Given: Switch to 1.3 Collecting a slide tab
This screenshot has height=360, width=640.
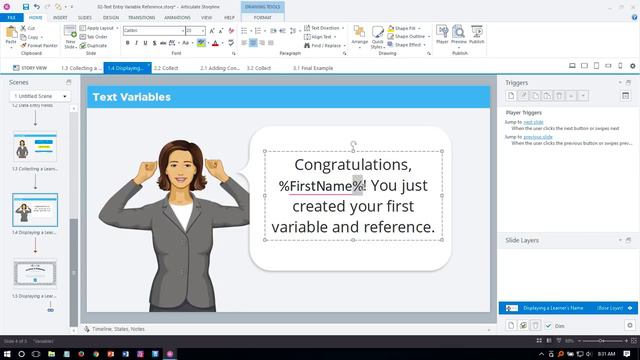Looking at the screenshot, I should point(81,68).
